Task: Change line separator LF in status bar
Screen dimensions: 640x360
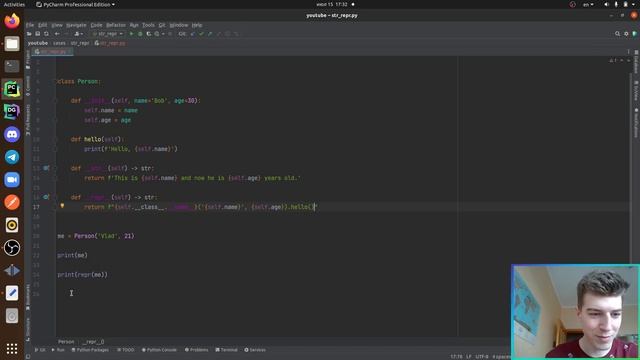Action: coord(469,357)
